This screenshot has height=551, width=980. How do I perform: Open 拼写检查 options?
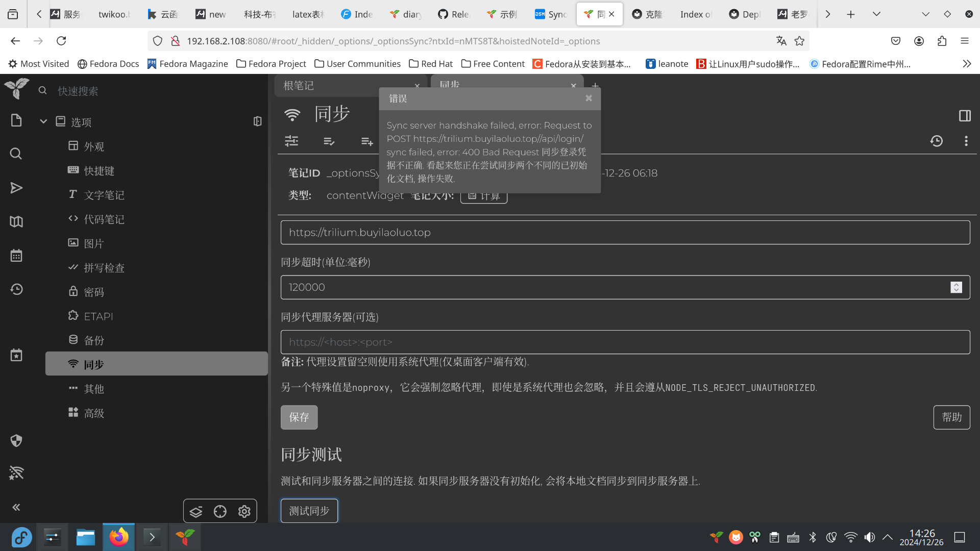tap(104, 268)
